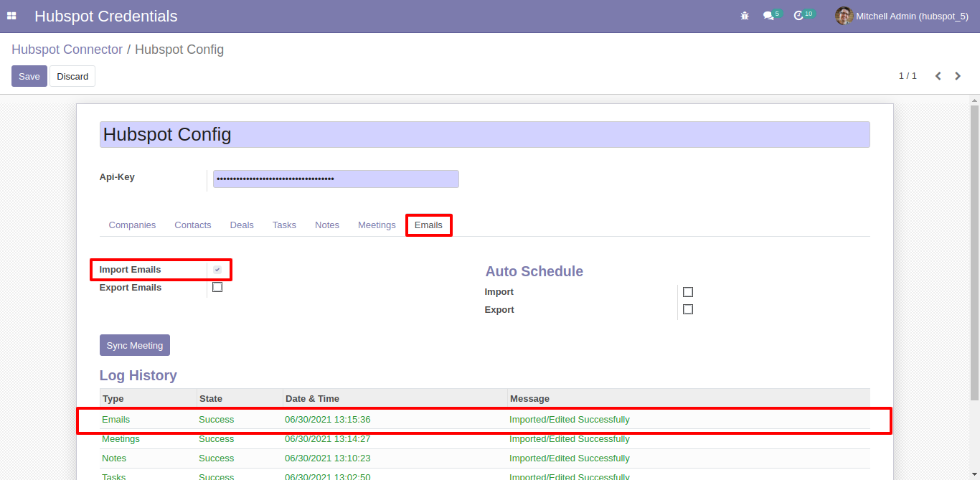Select the Emails tab
This screenshot has height=480, width=980.
[428, 225]
